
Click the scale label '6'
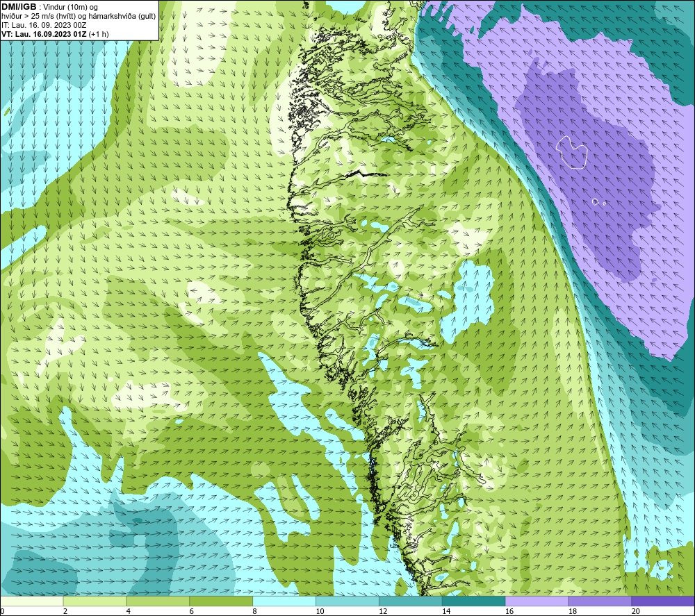[x=192, y=611]
